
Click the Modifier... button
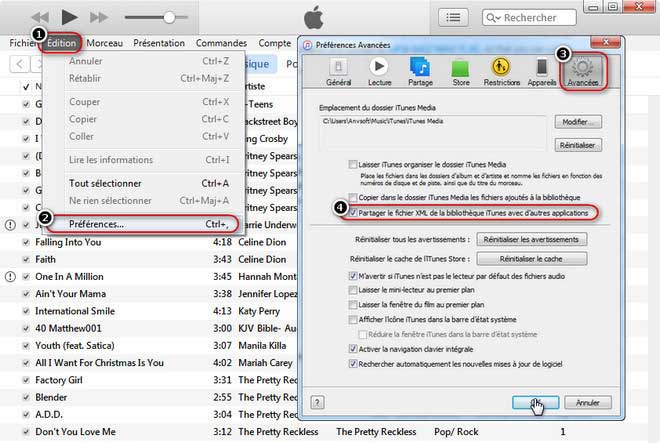click(580, 122)
